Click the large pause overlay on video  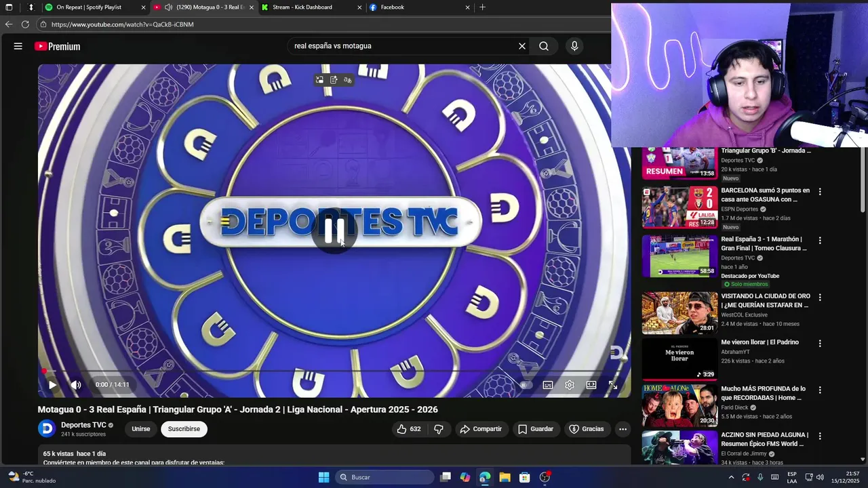[x=334, y=231]
